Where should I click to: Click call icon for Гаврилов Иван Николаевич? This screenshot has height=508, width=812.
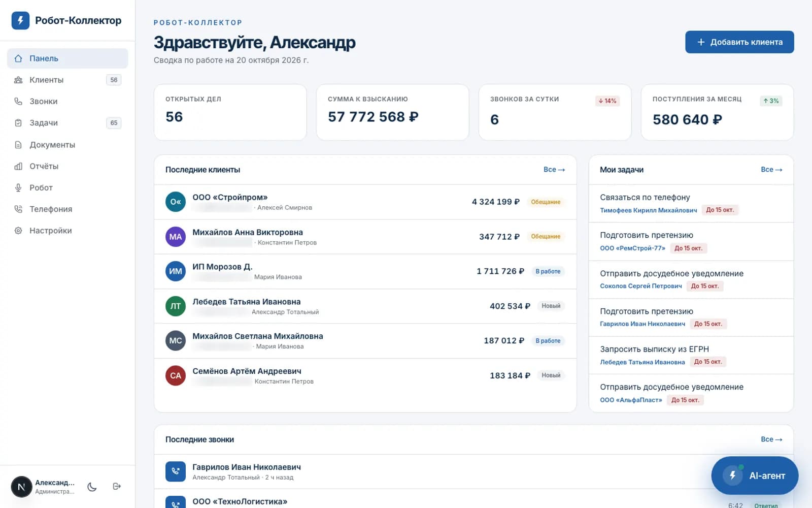(x=176, y=471)
